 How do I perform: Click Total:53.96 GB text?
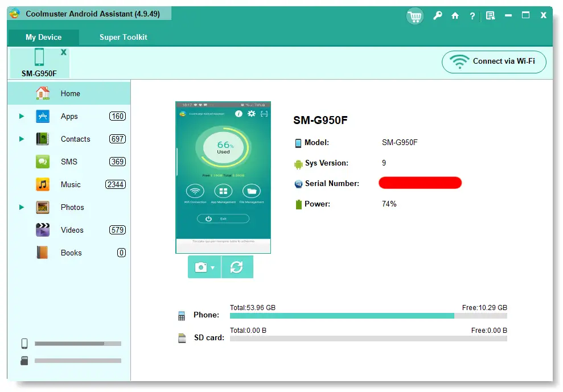tap(253, 308)
